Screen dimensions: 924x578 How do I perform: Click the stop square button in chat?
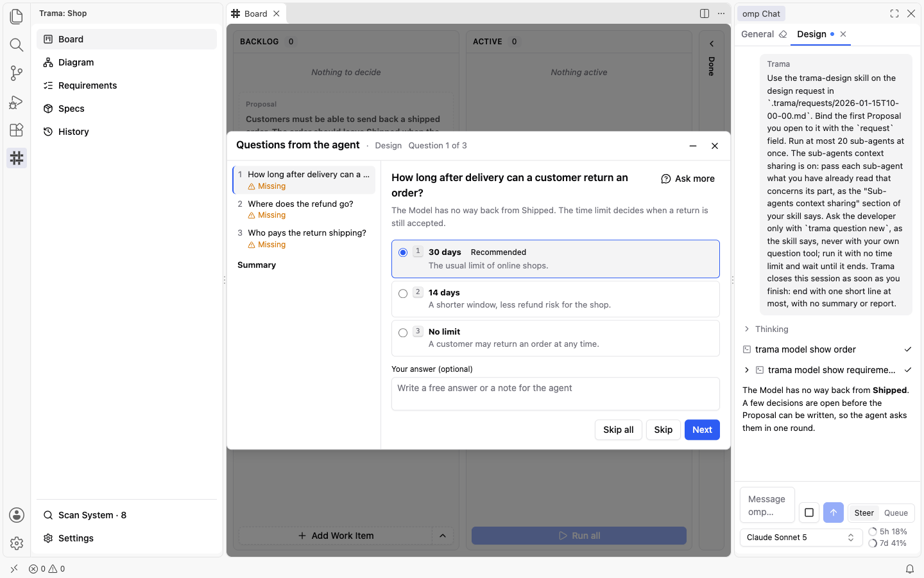(x=809, y=512)
